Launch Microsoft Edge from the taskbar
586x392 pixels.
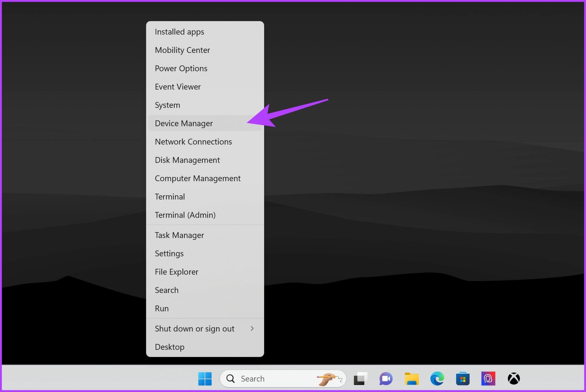click(x=437, y=379)
